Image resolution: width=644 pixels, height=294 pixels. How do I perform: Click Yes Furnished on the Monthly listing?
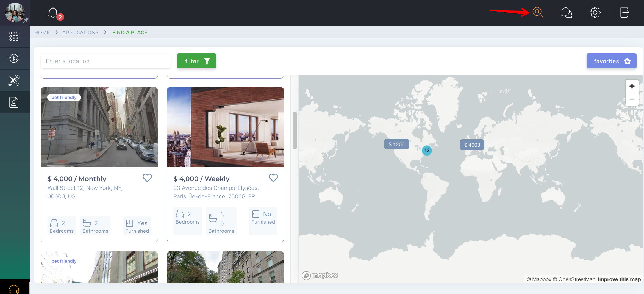pyautogui.click(x=137, y=226)
